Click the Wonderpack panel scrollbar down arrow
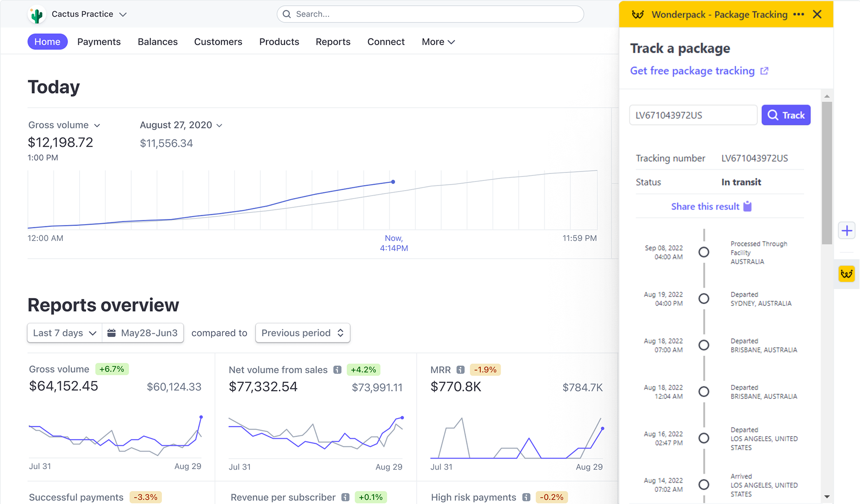 pos(826,497)
